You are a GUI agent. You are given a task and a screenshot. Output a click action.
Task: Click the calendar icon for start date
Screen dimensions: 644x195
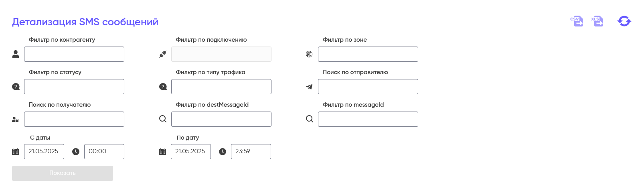click(x=16, y=152)
